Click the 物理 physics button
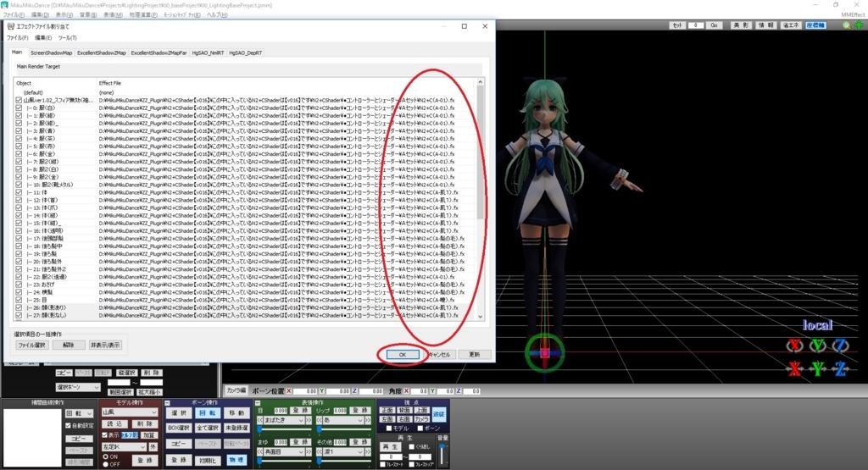This screenshot has width=868, height=470. tap(236, 460)
